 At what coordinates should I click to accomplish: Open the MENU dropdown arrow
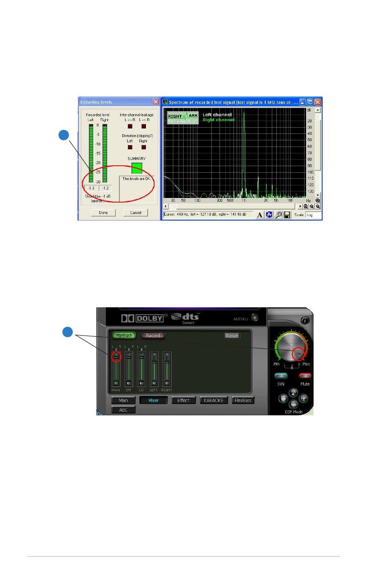point(255,318)
